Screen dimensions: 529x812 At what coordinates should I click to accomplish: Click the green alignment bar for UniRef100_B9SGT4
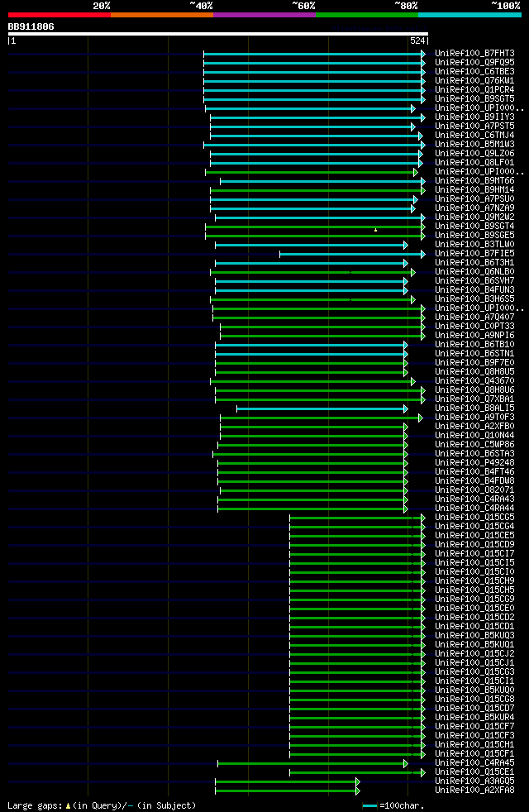coord(315,227)
